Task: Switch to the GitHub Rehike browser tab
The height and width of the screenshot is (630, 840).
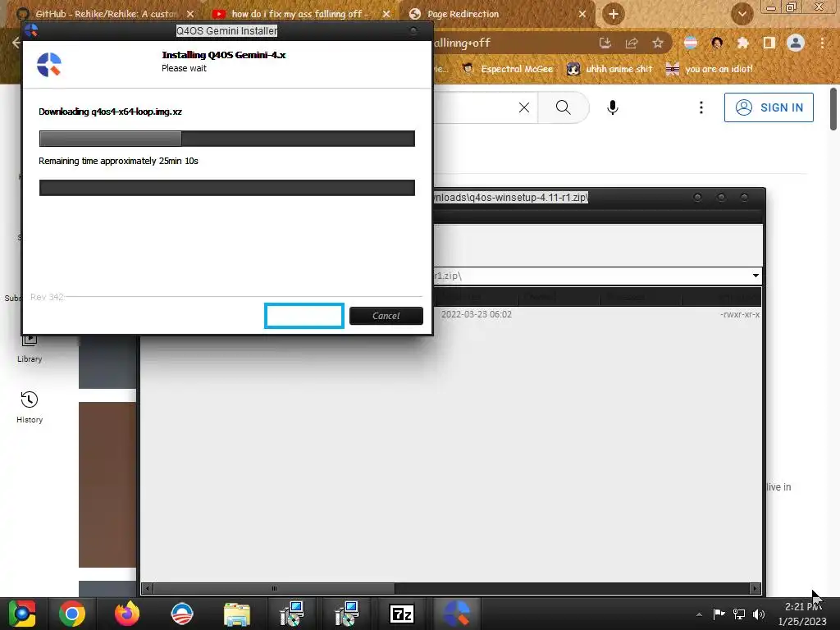Action: click(104, 14)
